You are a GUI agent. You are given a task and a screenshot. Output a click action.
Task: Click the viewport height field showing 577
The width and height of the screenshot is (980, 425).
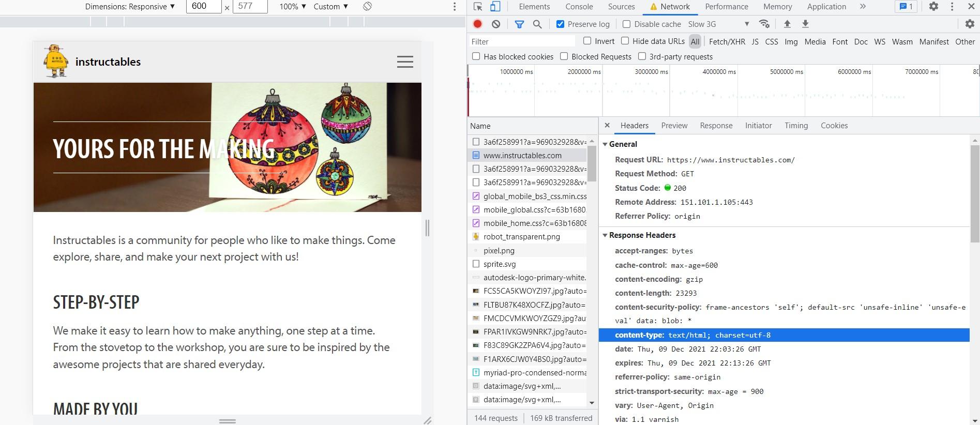click(250, 6)
